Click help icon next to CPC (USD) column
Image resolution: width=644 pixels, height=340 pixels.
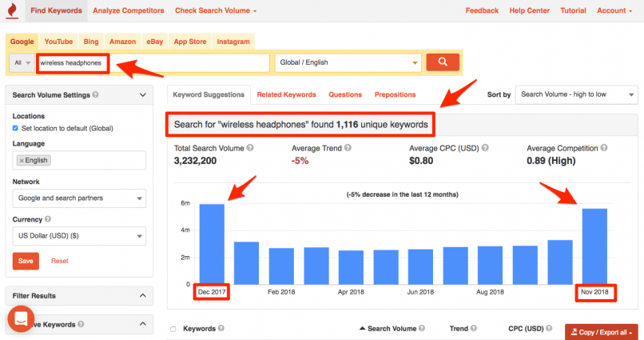tap(549, 328)
